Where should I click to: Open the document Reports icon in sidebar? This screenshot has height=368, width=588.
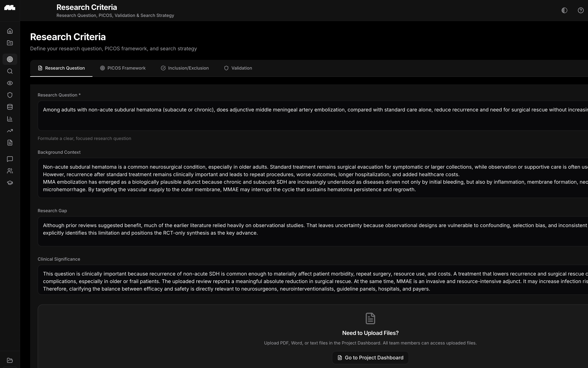pyautogui.click(x=10, y=143)
